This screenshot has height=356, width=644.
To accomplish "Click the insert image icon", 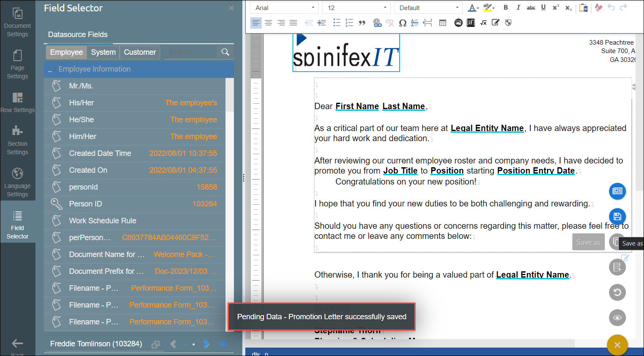I will (458, 23).
